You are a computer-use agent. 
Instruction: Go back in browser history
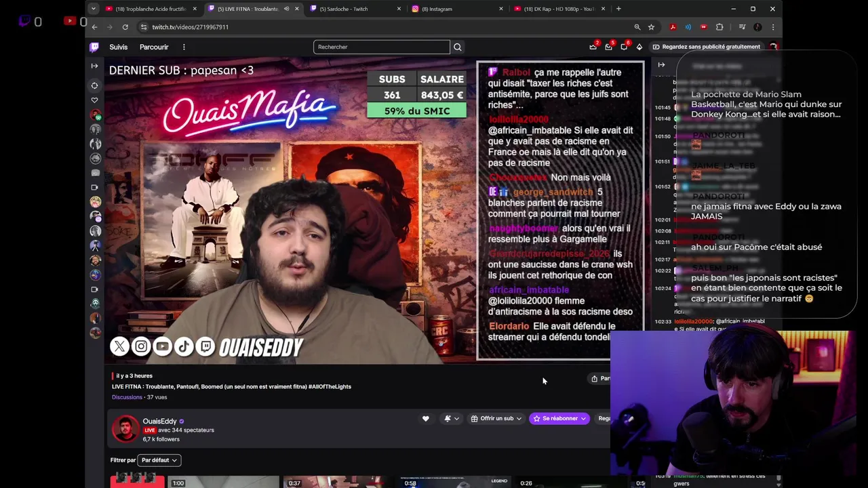(x=94, y=27)
